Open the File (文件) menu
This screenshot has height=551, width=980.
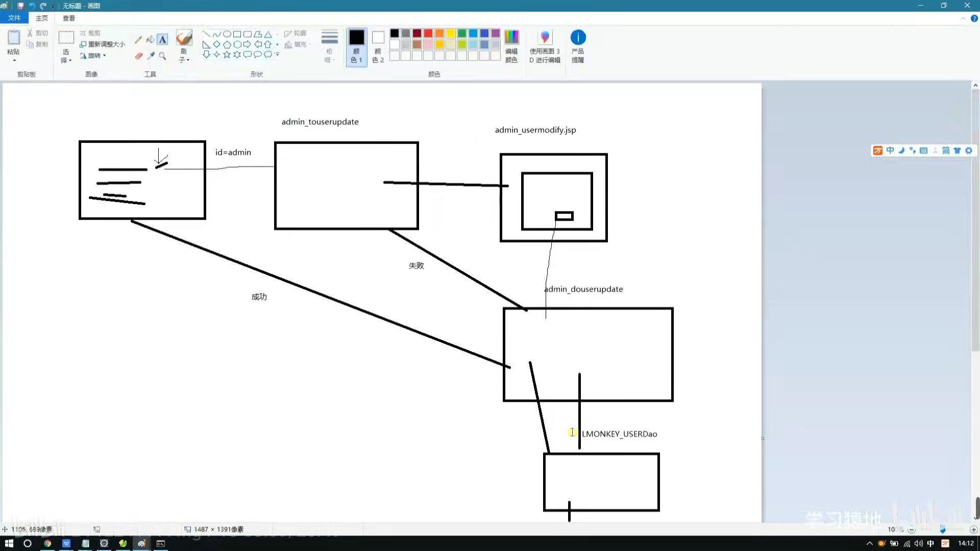[x=14, y=18]
